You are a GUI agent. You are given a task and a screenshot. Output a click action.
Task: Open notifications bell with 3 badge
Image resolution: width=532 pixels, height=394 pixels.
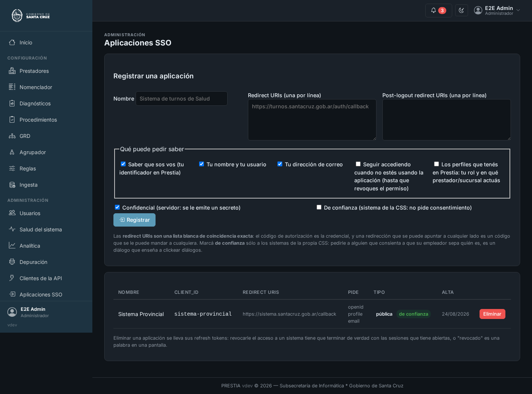439,10
